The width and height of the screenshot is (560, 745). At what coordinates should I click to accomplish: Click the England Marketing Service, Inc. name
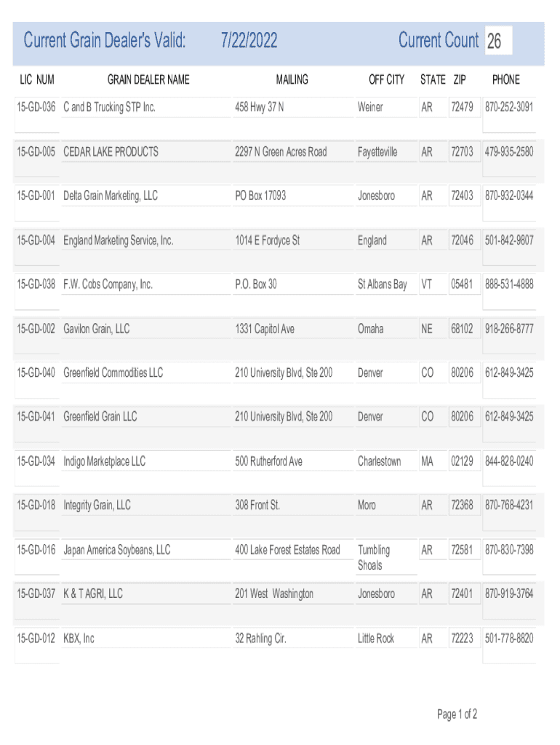pyautogui.click(x=119, y=241)
